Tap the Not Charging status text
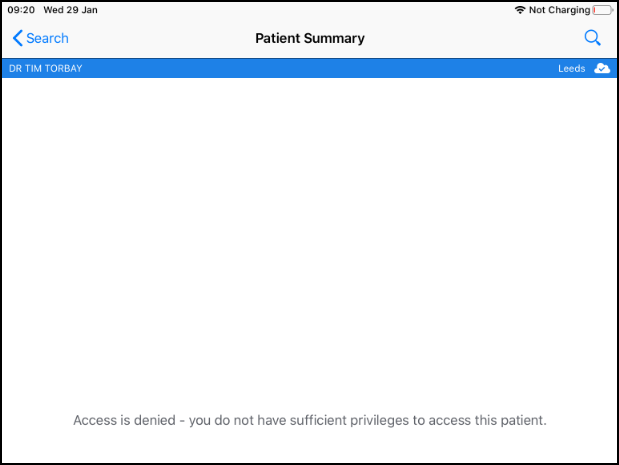The height and width of the screenshot is (465, 619). 560,9
